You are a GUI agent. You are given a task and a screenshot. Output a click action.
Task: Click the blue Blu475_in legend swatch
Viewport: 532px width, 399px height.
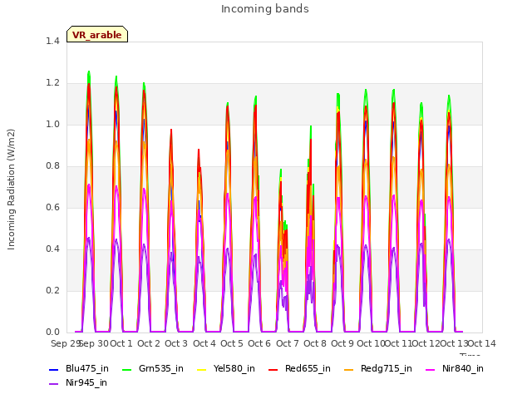tap(54, 369)
